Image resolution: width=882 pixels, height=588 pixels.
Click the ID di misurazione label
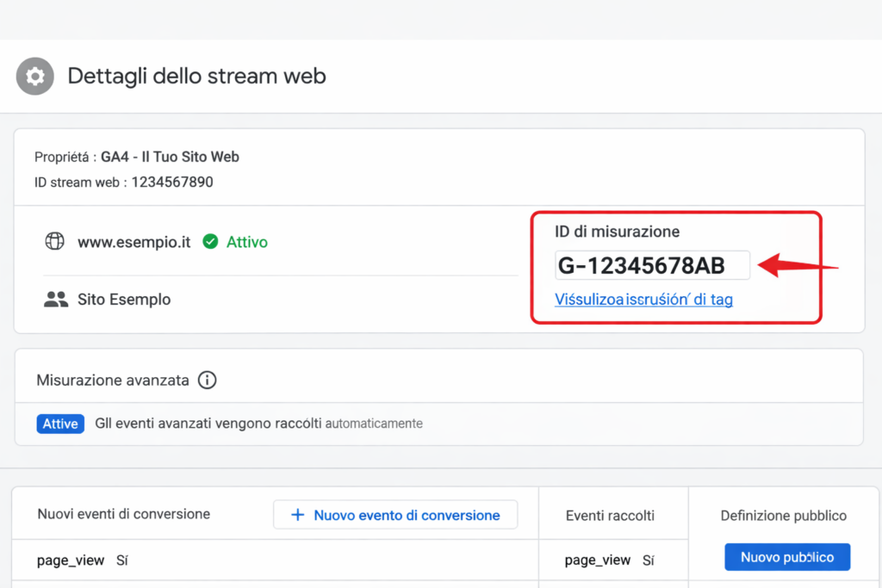[617, 232]
